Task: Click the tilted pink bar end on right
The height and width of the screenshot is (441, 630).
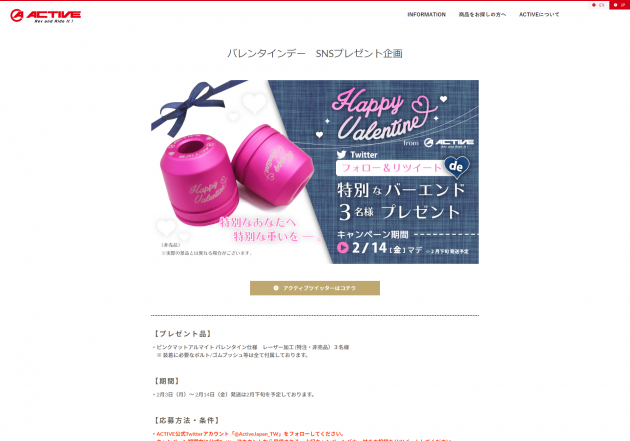Action: [272, 161]
